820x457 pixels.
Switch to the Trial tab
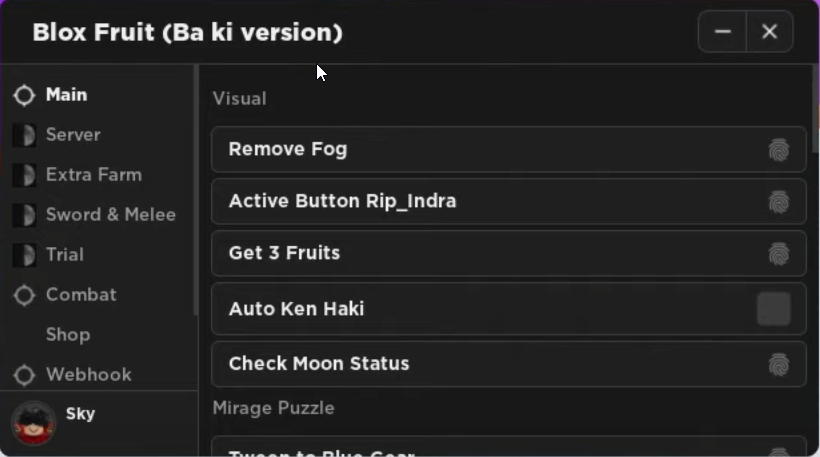pos(99,255)
